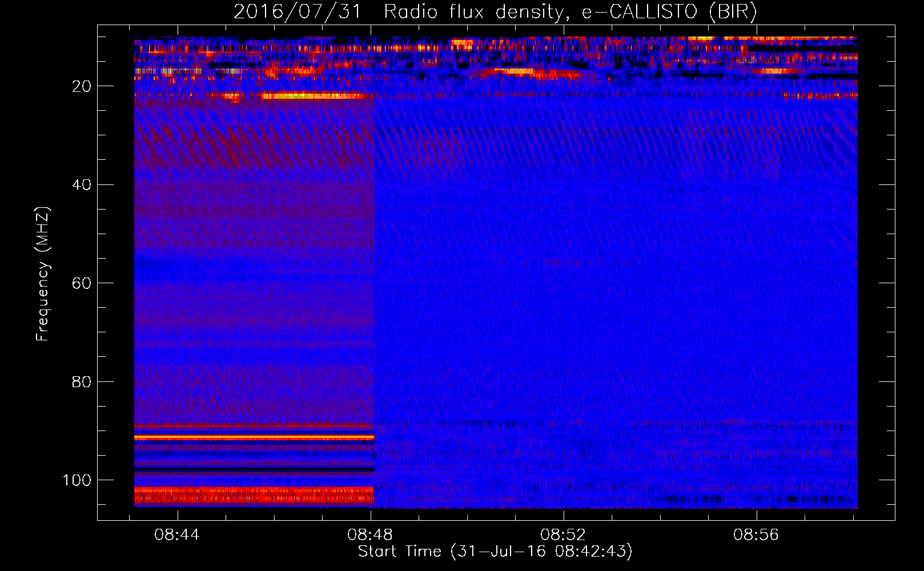
Task: Click the time tick label '08:52'
Action: pos(563,534)
